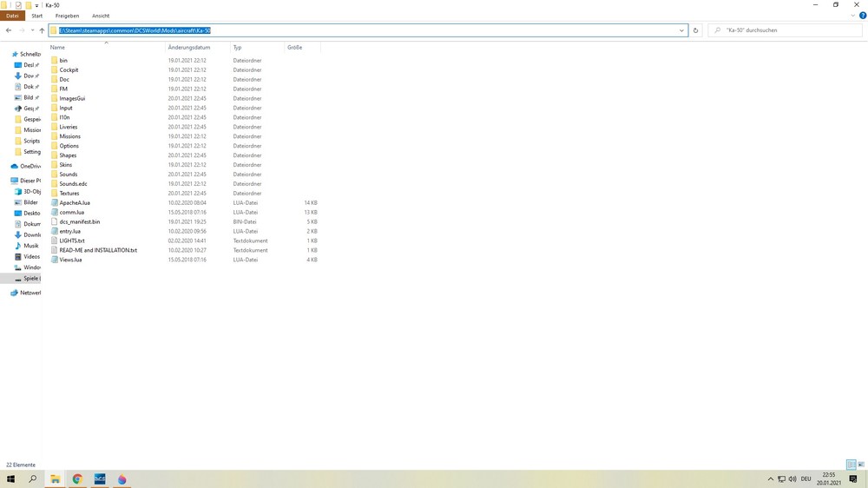
Task: Click the Back navigation arrow
Action: 9,30
